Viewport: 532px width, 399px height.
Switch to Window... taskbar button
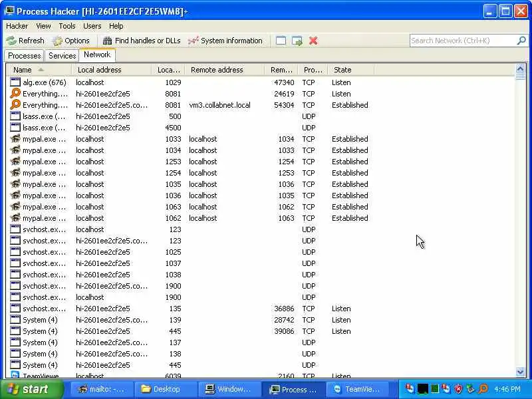coord(229,389)
